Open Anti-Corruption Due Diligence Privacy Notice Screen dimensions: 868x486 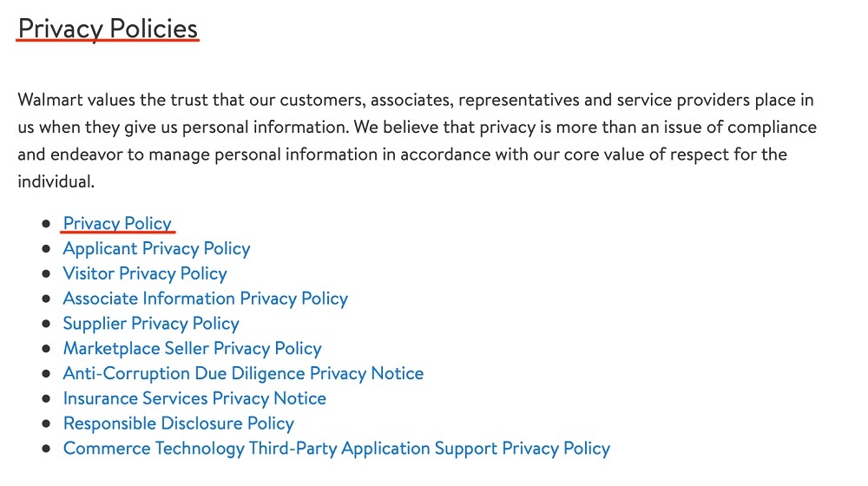pos(244,373)
